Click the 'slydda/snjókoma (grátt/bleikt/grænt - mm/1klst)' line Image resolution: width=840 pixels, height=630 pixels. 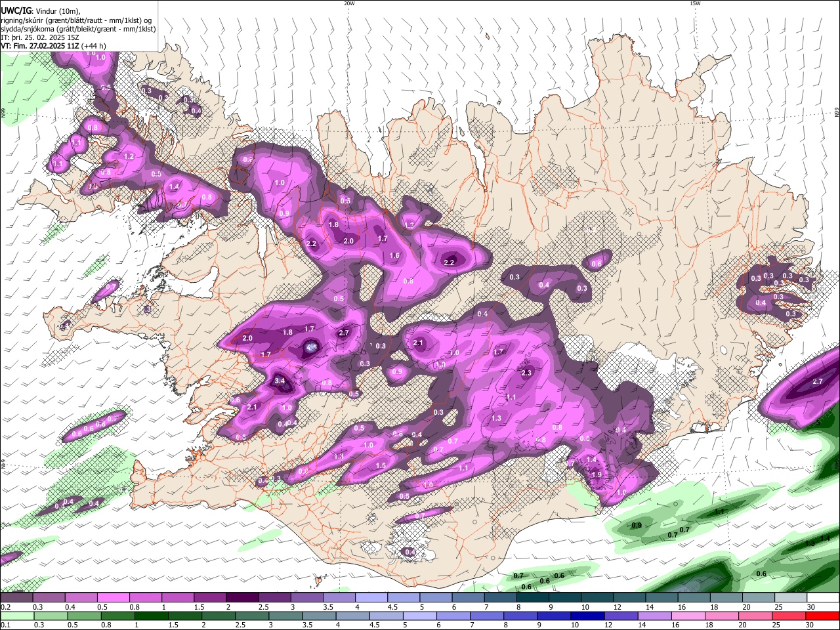[78, 28]
